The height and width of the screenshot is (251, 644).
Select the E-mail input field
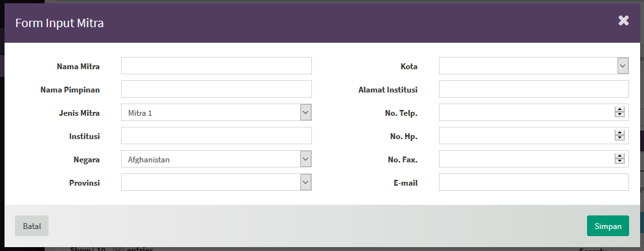tap(533, 182)
